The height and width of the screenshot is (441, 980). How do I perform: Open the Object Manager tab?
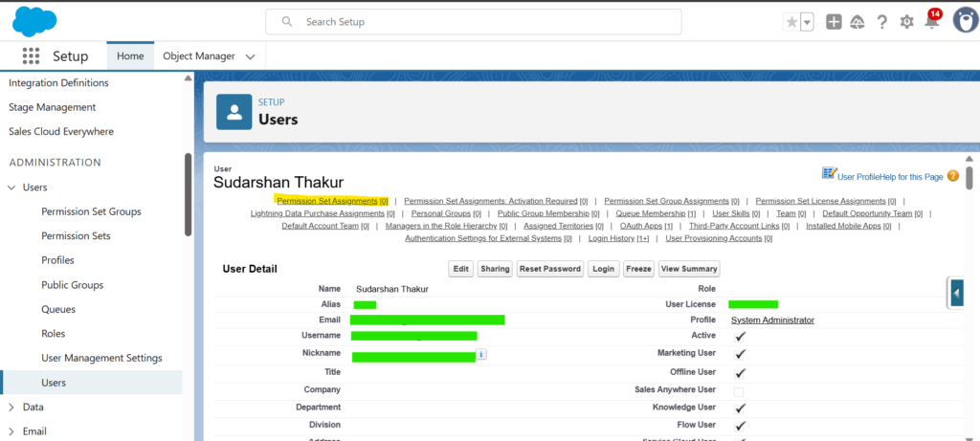[x=199, y=55]
